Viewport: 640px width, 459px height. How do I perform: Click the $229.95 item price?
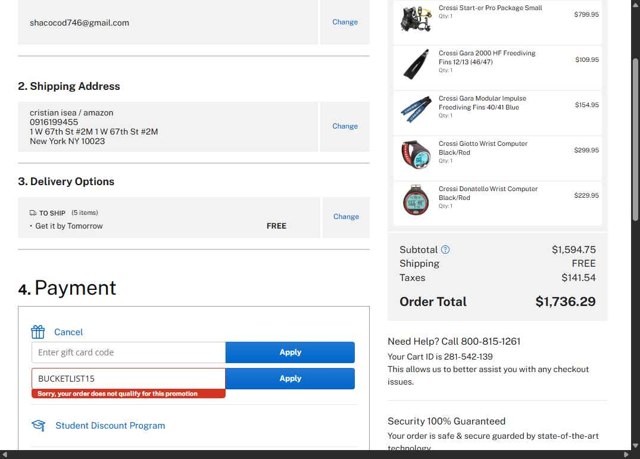(x=587, y=195)
